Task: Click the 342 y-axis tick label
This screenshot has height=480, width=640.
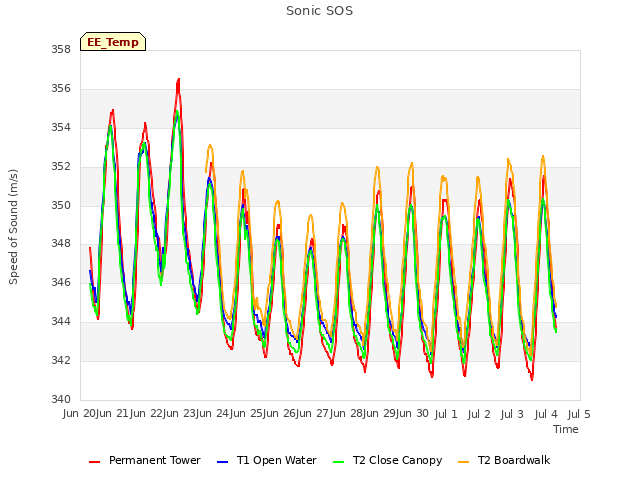Action: [61, 360]
